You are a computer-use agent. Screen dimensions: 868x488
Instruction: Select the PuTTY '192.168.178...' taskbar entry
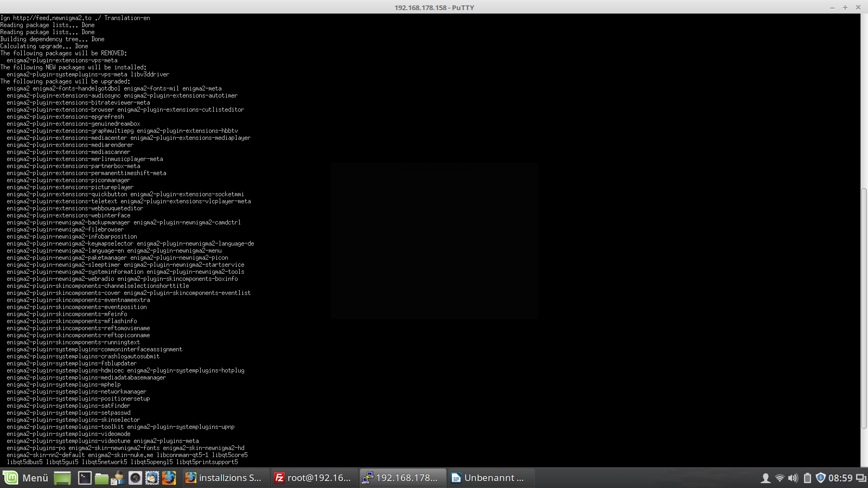click(x=401, y=478)
